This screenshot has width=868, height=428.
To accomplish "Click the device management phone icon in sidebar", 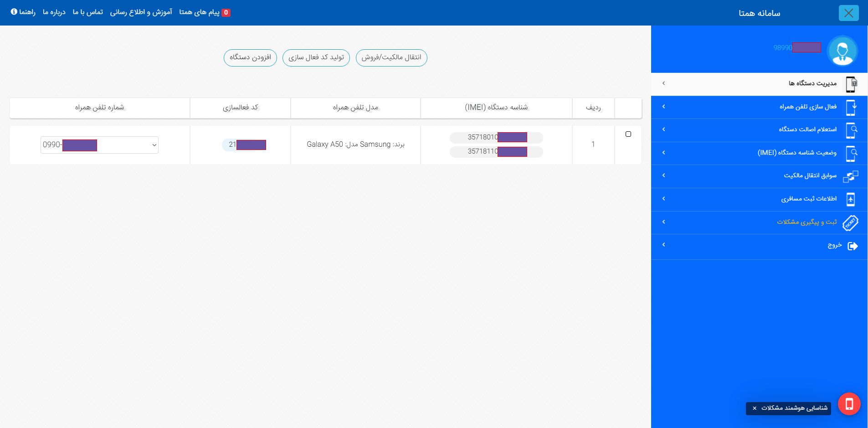I will point(851,84).
